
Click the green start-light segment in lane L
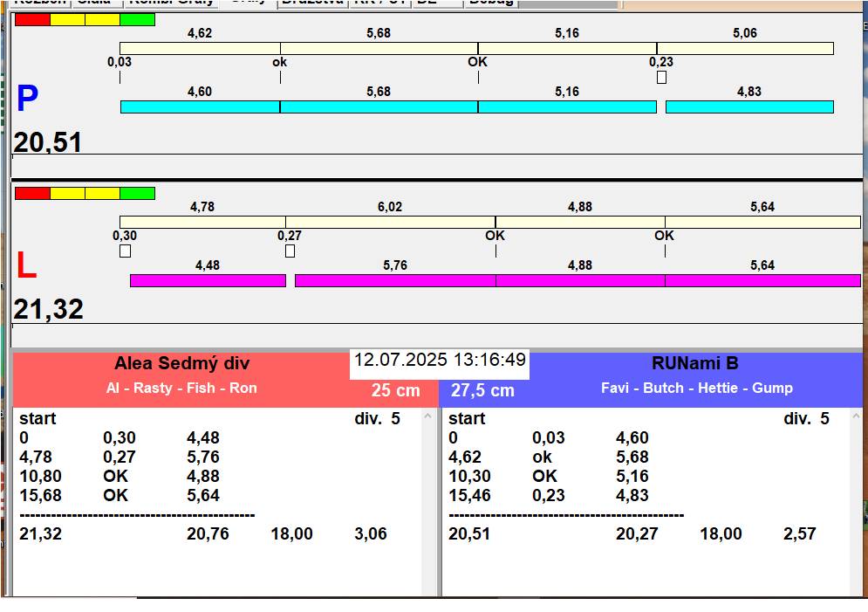tap(137, 193)
